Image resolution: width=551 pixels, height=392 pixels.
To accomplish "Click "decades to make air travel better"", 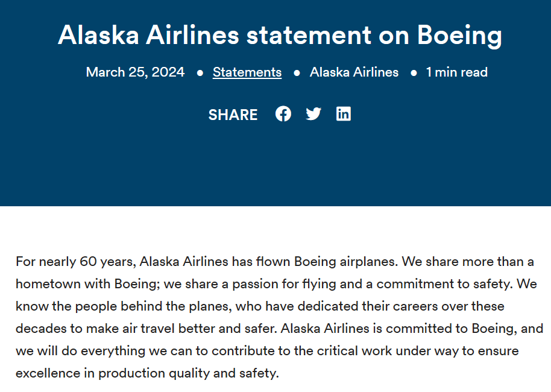I will (x=110, y=329).
